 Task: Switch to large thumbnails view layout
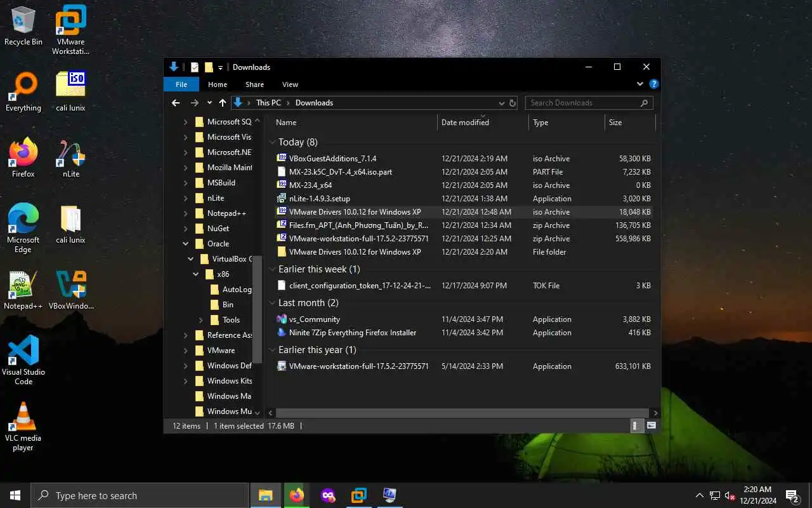coord(651,426)
